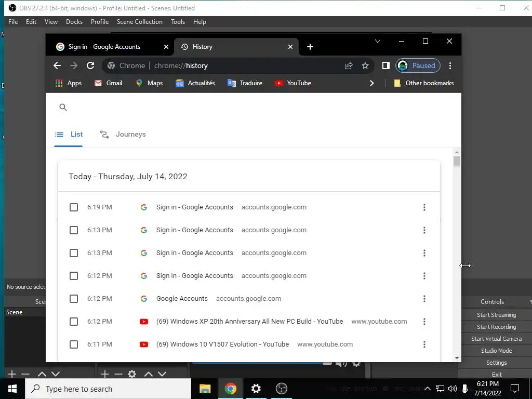
Task: Open the Chrome three-dot menu
Action: [x=450, y=65]
